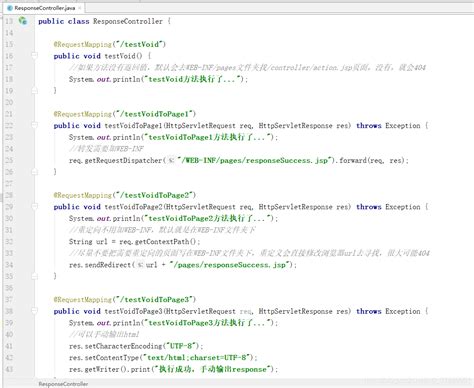
Task: Click the testVoid fold end marker at line 19
Action: (34, 90)
